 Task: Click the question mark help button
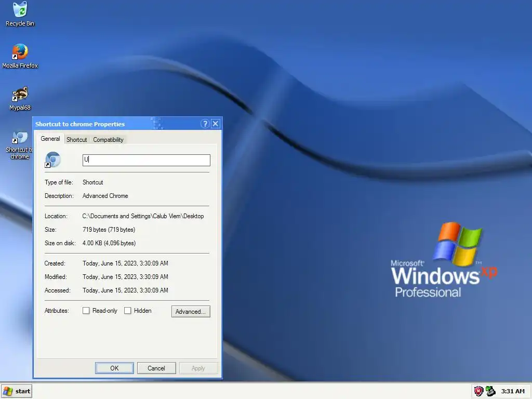(205, 124)
